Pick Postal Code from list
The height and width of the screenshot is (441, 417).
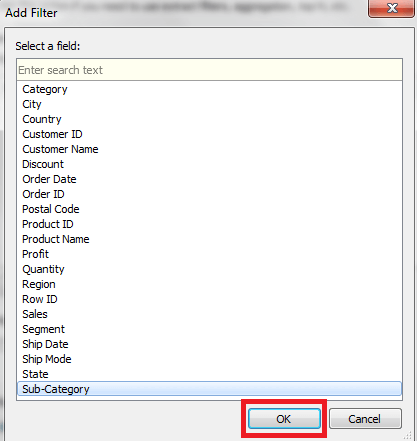click(x=51, y=209)
